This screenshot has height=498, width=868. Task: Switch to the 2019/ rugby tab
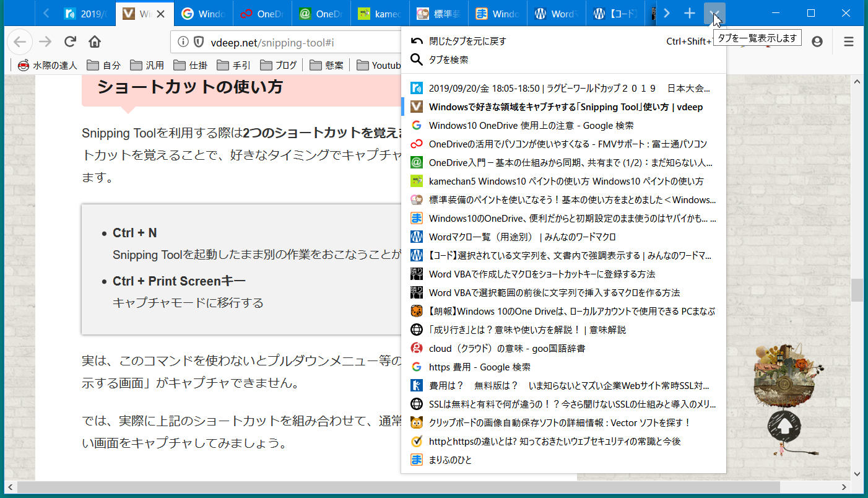(x=87, y=14)
